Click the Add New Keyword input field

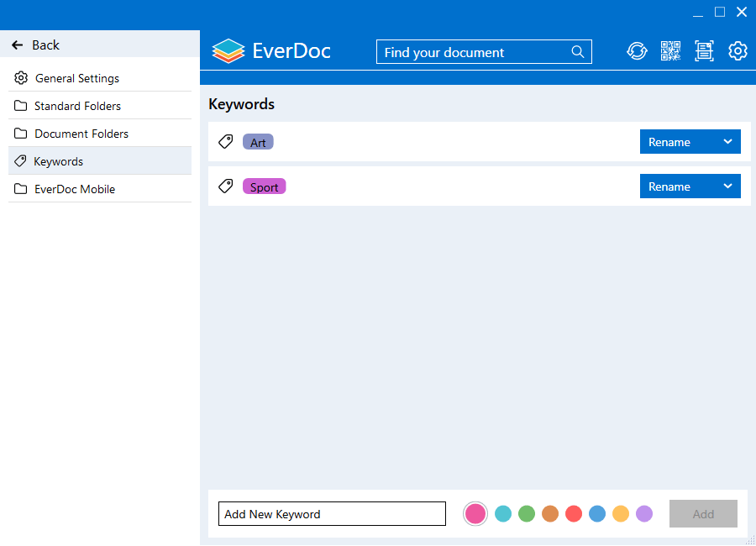click(332, 513)
